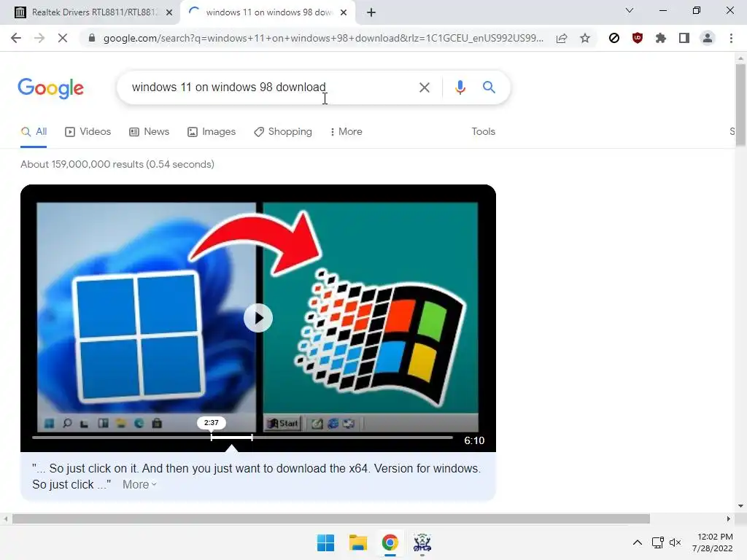
Task: Open the circle-slash blocker extension icon
Action: (x=614, y=38)
